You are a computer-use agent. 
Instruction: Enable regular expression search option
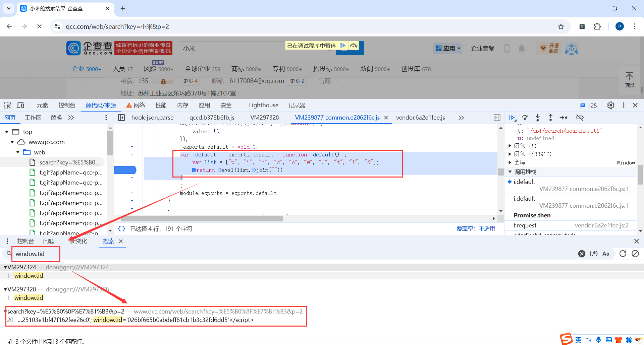point(594,254)
